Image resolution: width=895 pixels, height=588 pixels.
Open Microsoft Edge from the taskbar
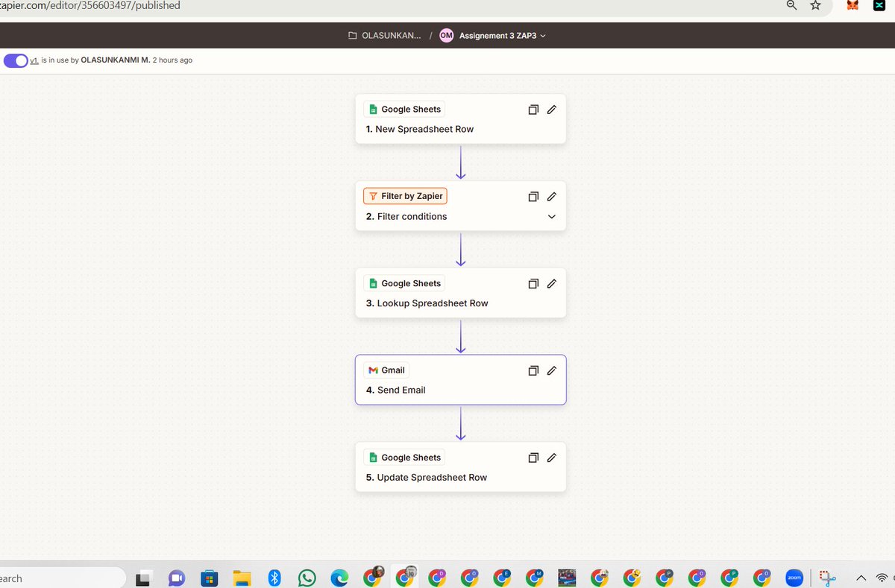[339, 578]
